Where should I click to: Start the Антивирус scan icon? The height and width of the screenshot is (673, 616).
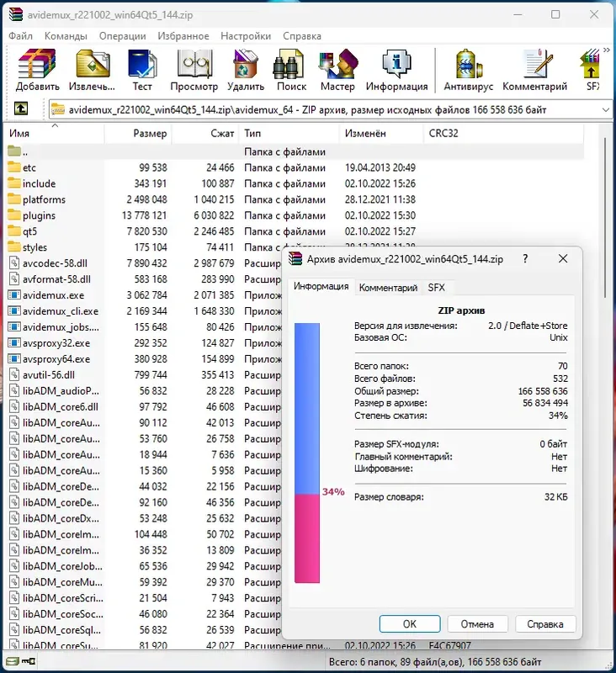pos(469,70)
